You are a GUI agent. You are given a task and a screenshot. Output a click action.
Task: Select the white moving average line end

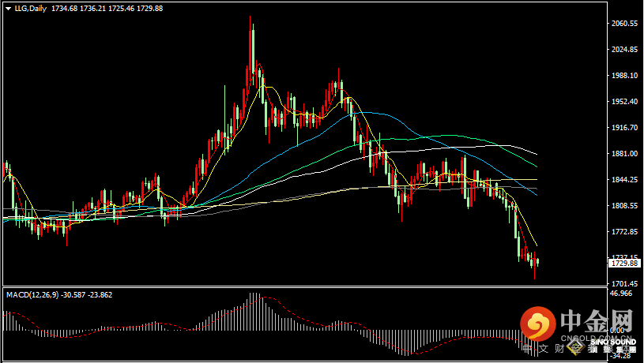(536, 153)
